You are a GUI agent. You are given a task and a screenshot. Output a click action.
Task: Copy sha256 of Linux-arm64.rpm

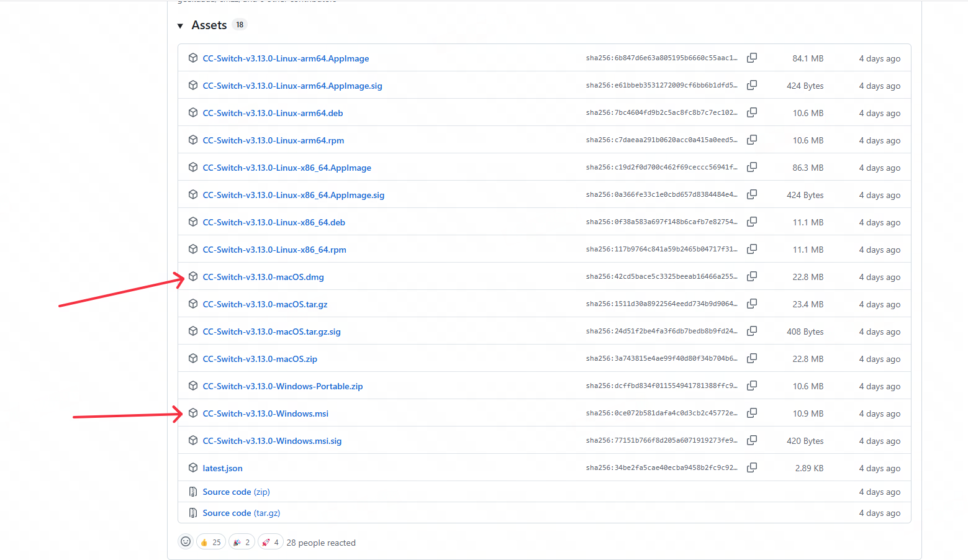[x=752, y=140]
